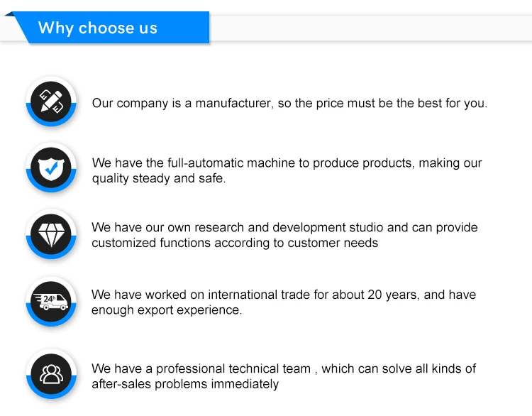Select the "enough export experience." line
The width and height of the screenshot is (532, 416).
click(167, 310)
